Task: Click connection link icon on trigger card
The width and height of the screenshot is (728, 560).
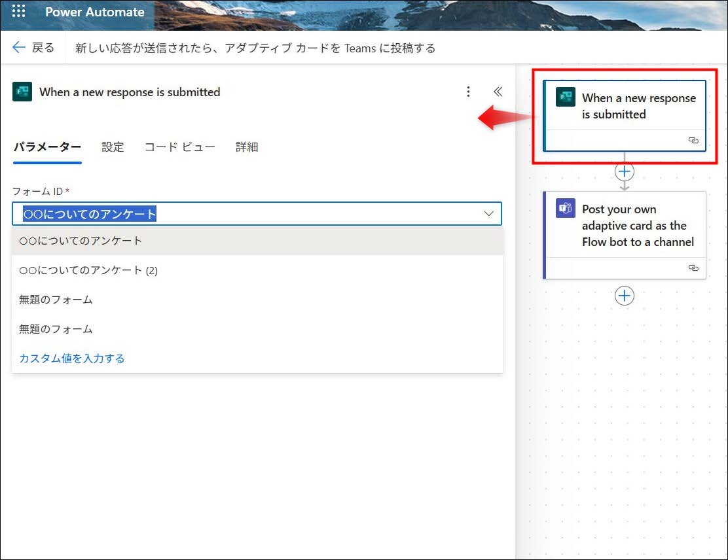Action: (x=693, y=140)
